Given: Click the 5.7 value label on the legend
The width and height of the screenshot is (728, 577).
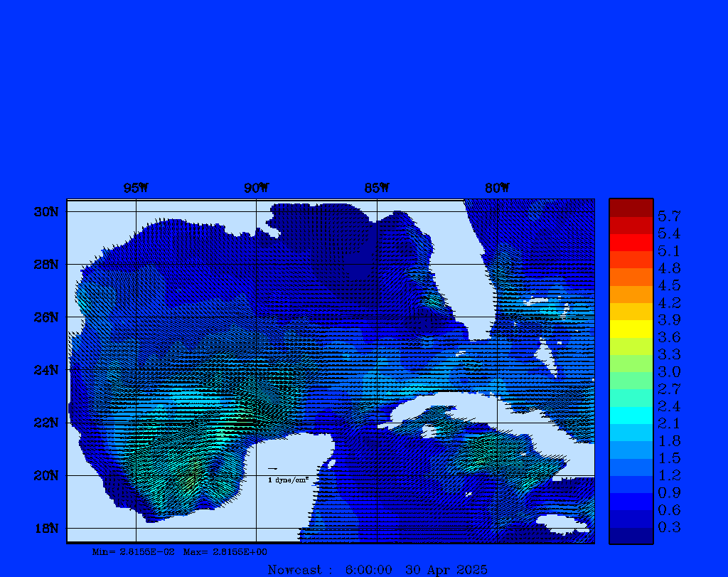Looking at the screenshot, I should point(669,216).
